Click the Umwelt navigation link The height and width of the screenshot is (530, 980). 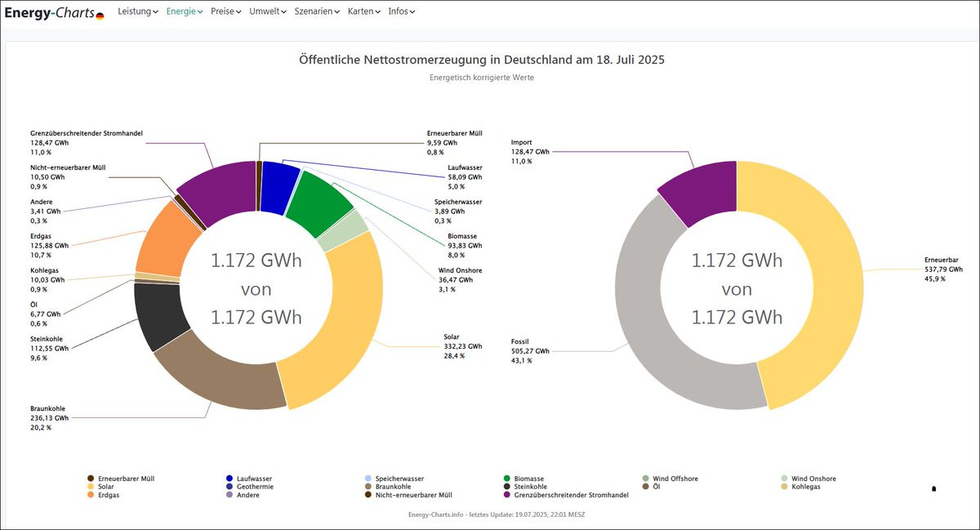(267, 11)
